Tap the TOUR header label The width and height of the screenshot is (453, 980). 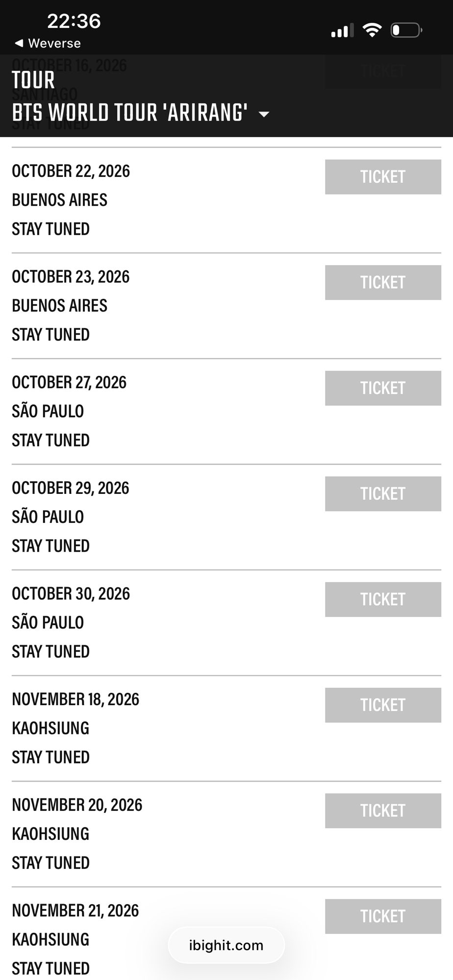pyautogui.click(x=33, y=80)
